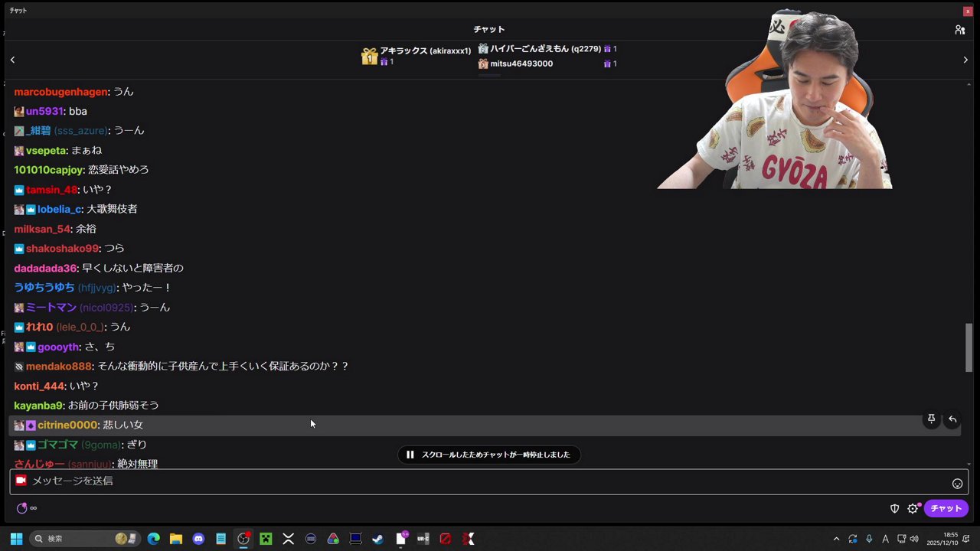Expand the leaderboard with the right chevron
Image resolution: width=980 pixels, height=551 pixels.
point(965,59)
